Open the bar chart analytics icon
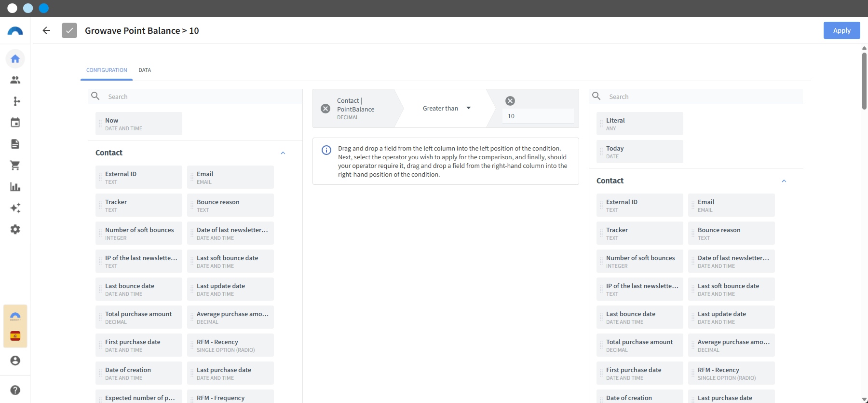The image size is (868, 403). point(15,187)
